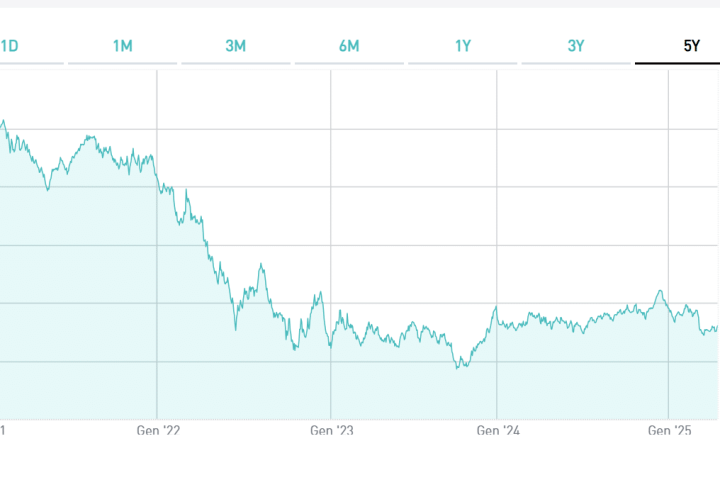The image size is (720, 480).
Task: Show the 1Y price history
Action: click(x=463, y=45)
